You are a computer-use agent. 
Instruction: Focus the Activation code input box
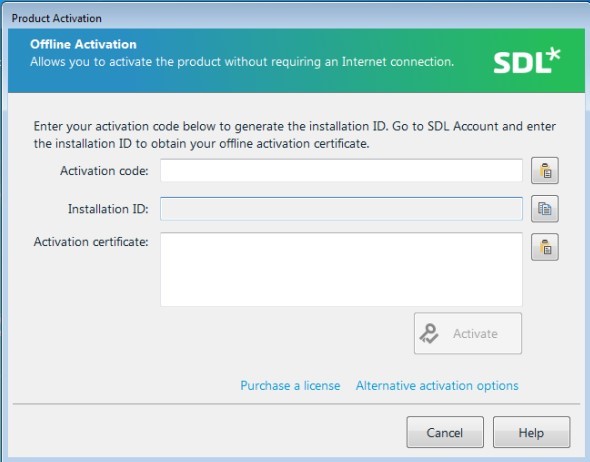tap(341, 170)
